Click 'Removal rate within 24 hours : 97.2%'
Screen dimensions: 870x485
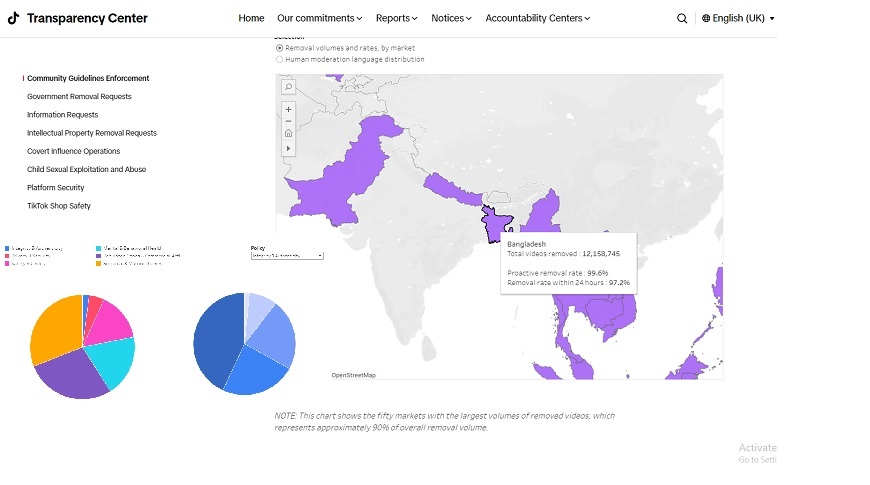(568, 282)
